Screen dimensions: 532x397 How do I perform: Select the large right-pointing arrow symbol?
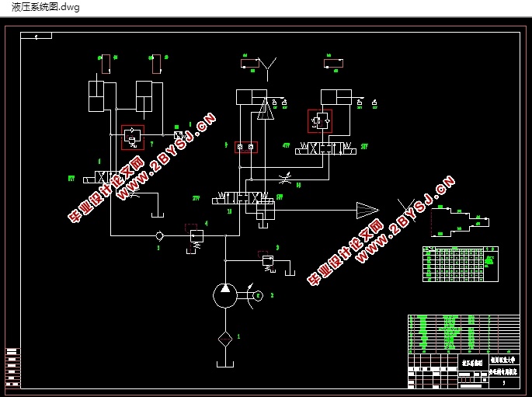(x=367, y=210)
